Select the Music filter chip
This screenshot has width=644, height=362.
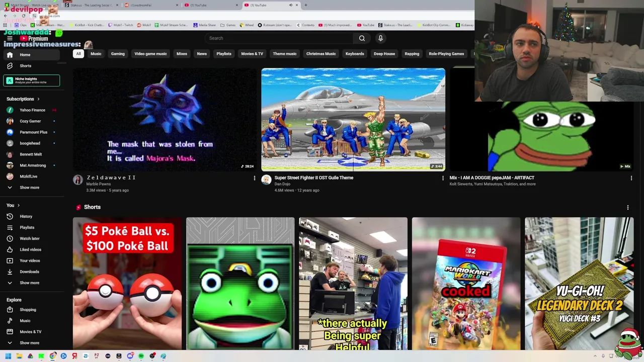[96, 54]
